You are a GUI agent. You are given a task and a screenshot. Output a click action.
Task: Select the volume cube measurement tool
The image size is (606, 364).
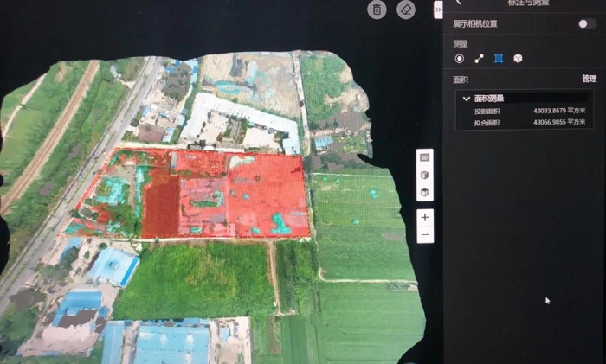pos(518,59)
